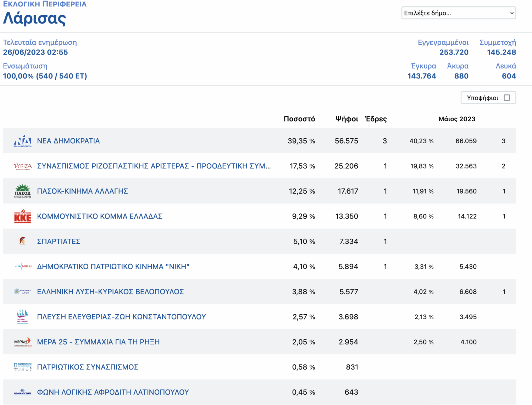Click the ΝΙΚΗ party logo
Viewport: 532px width, 405px height.
22,266
